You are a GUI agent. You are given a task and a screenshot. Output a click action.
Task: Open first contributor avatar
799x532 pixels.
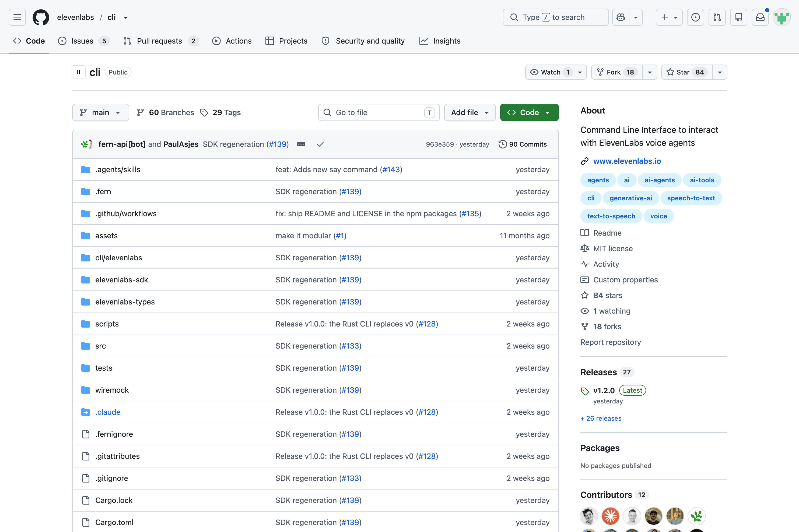click(589, 516)
